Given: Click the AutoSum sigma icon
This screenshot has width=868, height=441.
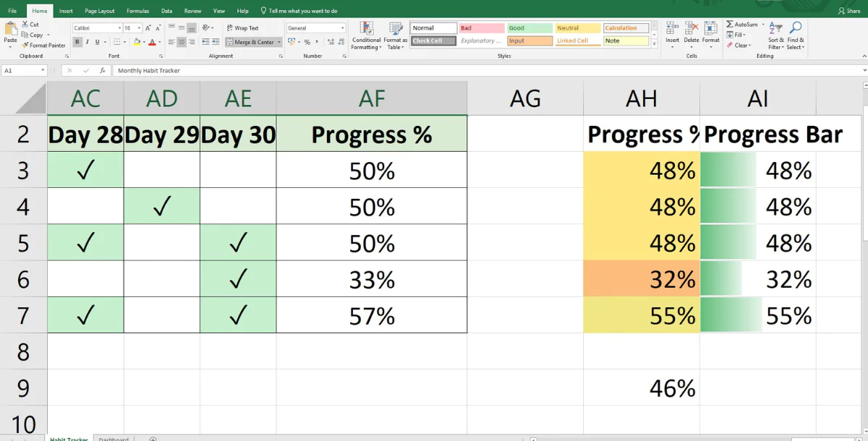Looking at the screenshot, I should pos(730,25).
